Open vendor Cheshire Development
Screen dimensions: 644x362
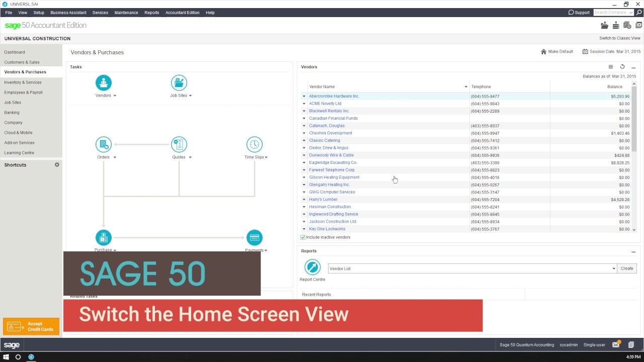pos(331,133)
